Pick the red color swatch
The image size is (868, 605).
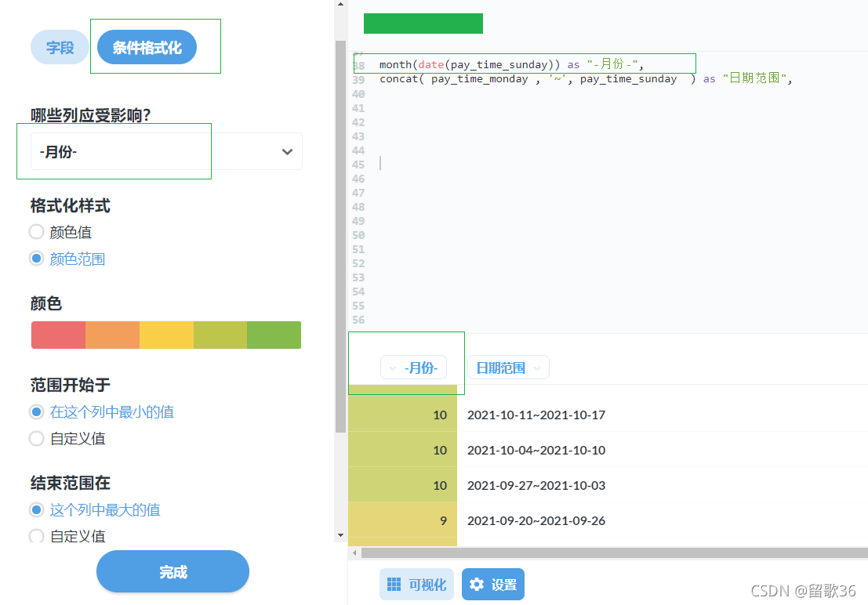click(x=58, y=335)
